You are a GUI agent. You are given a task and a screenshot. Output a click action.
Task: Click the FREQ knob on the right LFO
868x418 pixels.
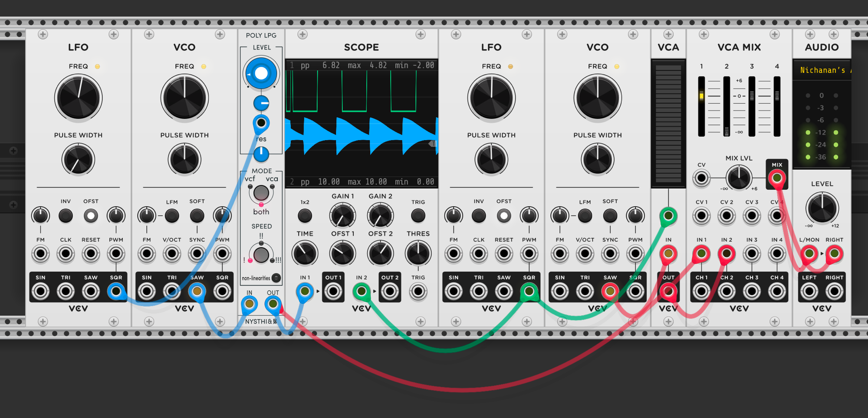[x=491, y=98]
